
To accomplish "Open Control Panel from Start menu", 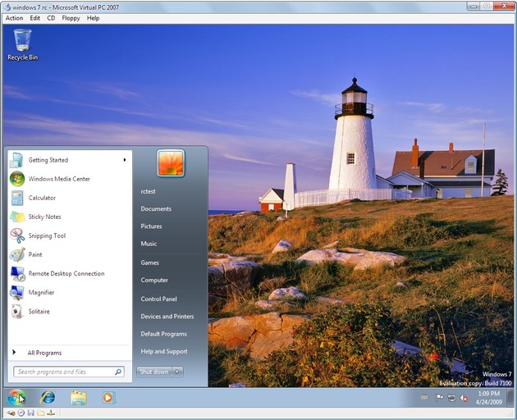I will tap(159, 299).
